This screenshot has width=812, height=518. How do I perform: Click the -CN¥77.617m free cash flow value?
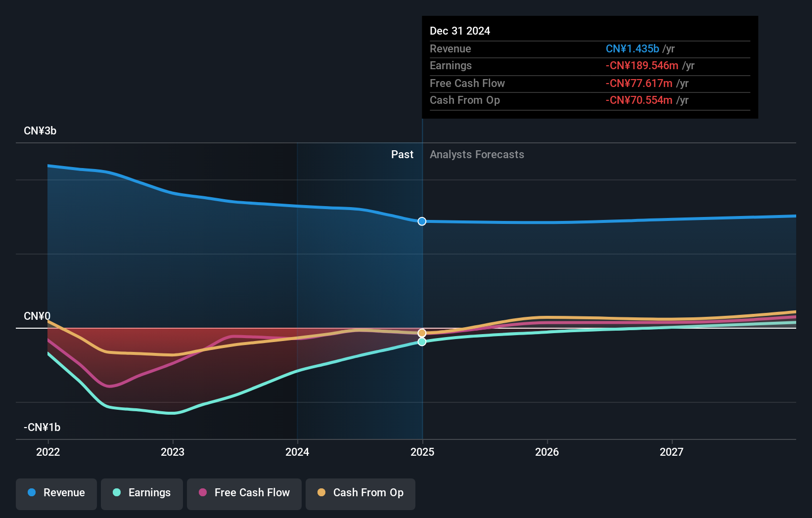coord(639,84)
